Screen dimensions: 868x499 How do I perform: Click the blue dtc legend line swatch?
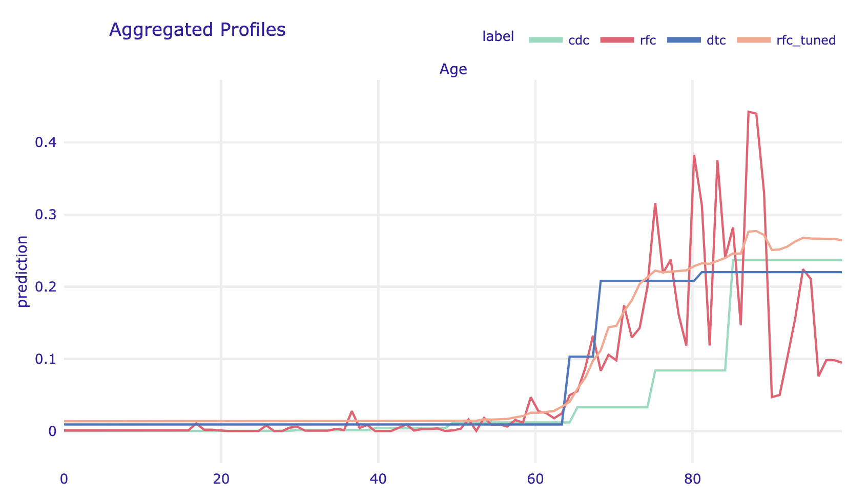click(685, 40)
